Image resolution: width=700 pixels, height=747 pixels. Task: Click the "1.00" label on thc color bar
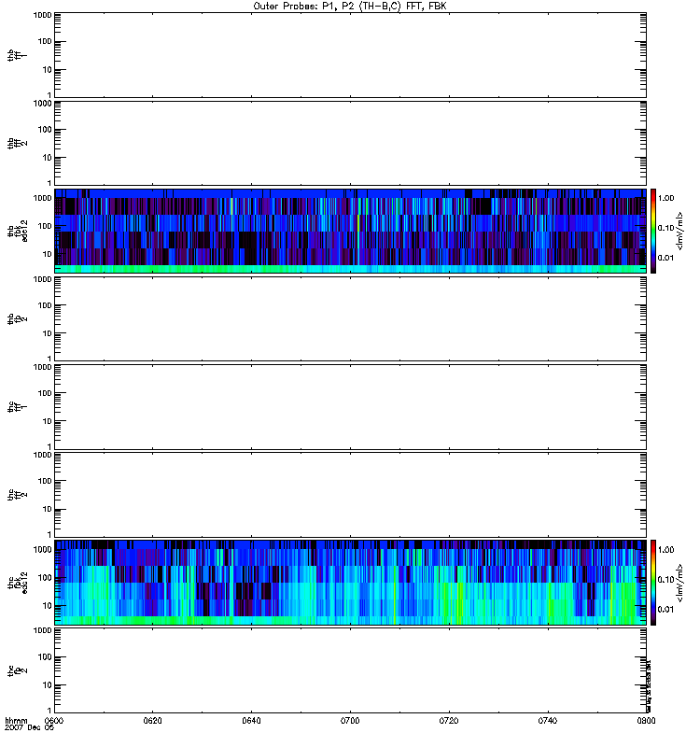pyautogui.click(x=665, y=550)
